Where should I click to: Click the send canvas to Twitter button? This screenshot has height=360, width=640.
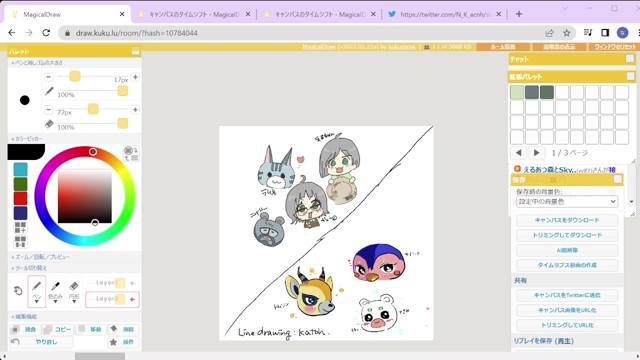click(567, 295)
